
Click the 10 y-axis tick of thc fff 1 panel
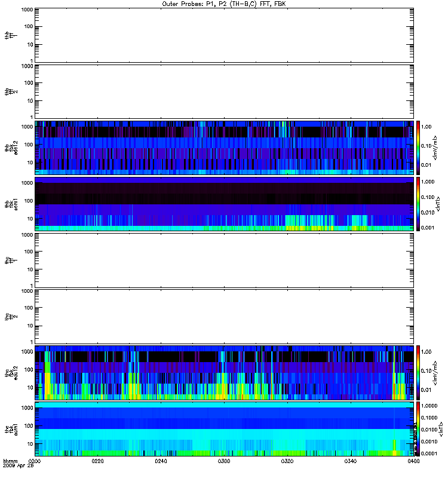pyautogui.click(x=30, y=270)
